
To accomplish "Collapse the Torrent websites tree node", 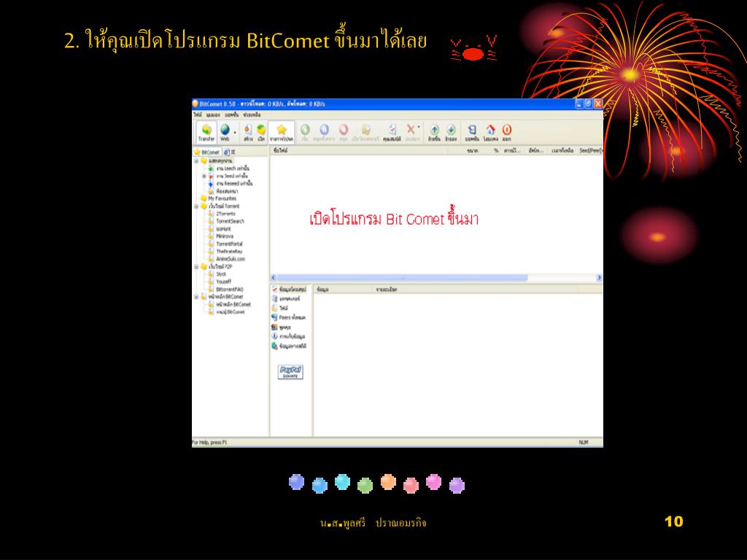I will point(196,206).
